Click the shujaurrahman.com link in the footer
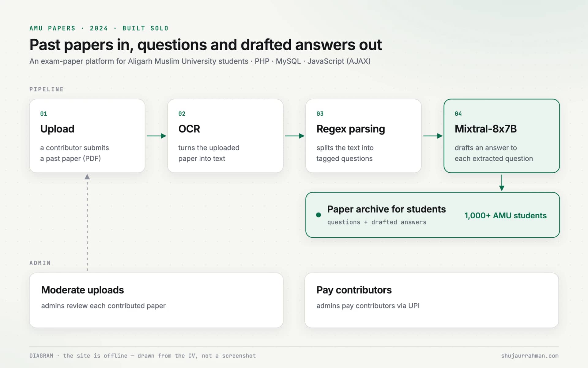This screenshot has height=368, width=588. coord(530,356)
